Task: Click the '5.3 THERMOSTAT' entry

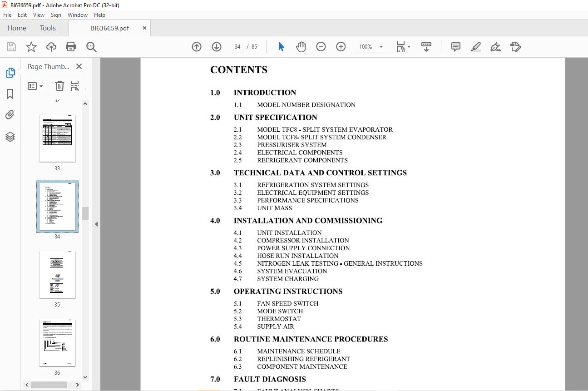Action: (x=267, y=319)
